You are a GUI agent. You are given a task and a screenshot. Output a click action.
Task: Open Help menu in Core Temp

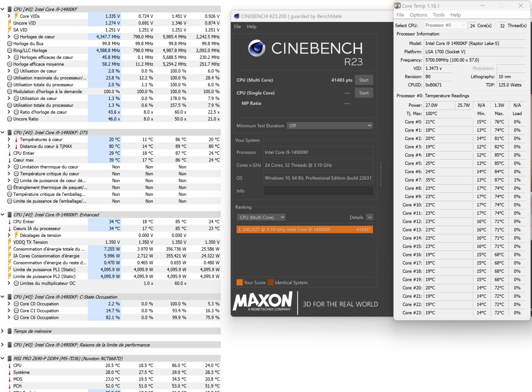pos(456,15)
